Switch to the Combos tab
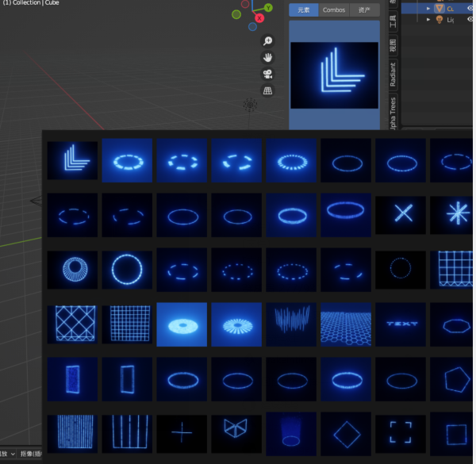Screen dimensions: 476x464 tap(334, 10)
